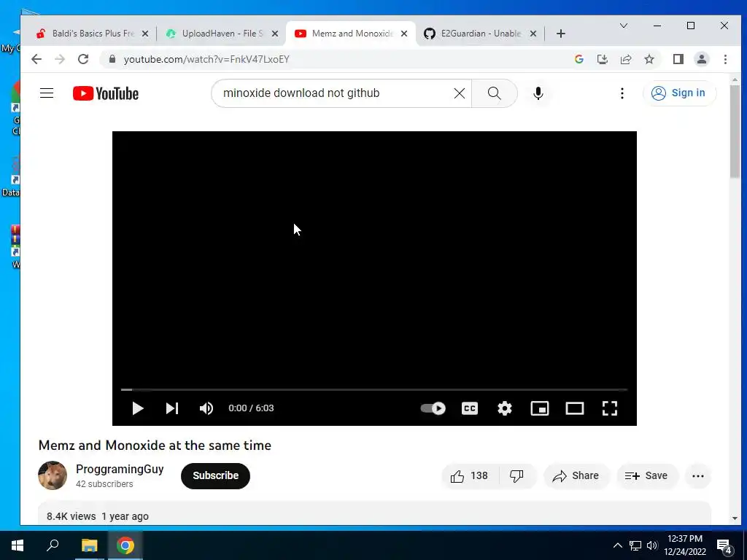View site info lock icon
This screenshot has height=560, width=747.
(112, 59)
